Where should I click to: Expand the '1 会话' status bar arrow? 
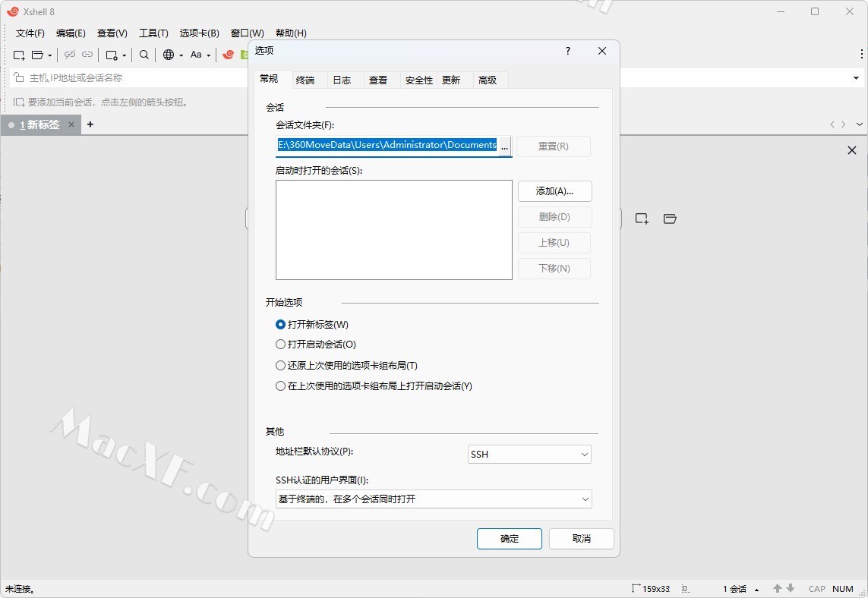point(756,590)
